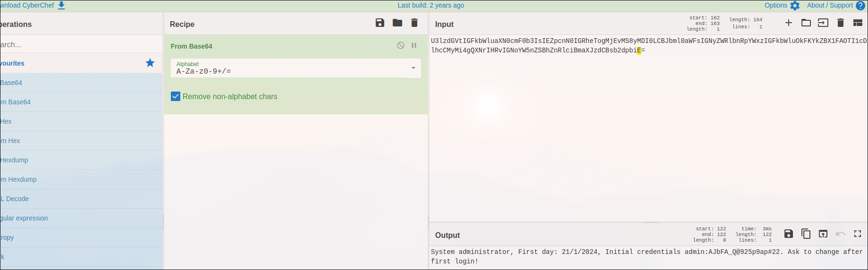Replace input with output
868x270 pixels.
coord(823,234)
